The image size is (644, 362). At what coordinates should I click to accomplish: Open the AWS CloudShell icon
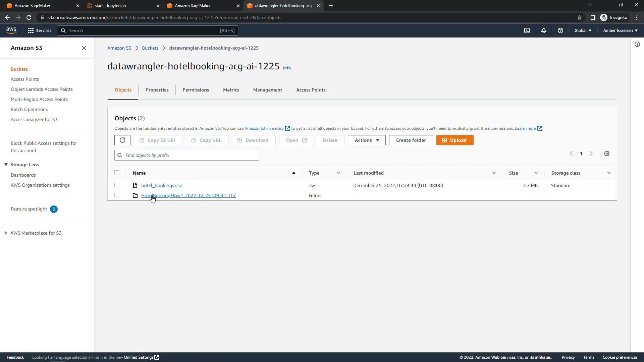click(527, 31)
